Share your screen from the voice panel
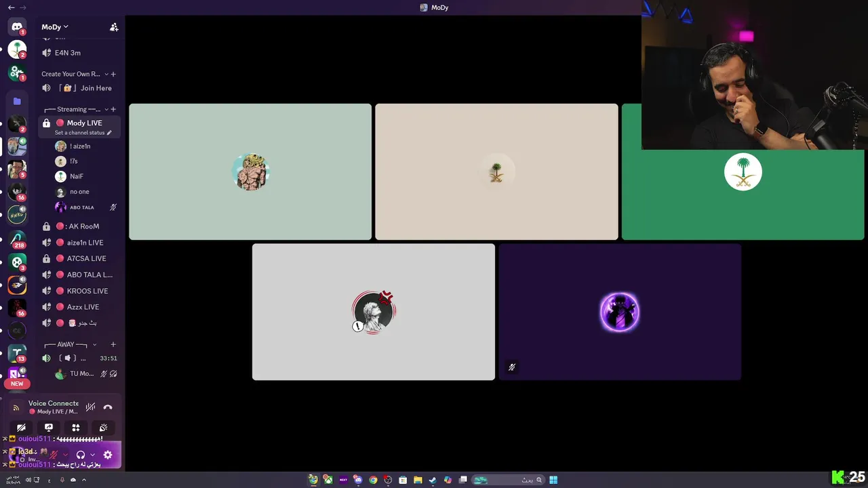 [49, 428]
